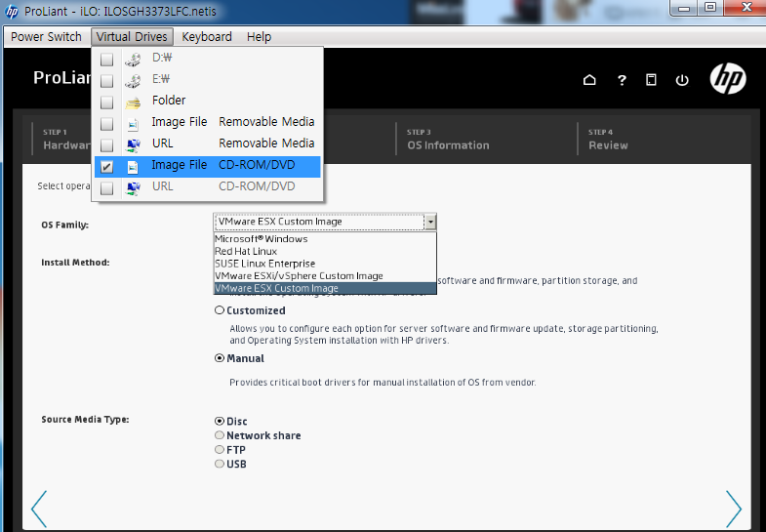766x532 pixels.
Task: Enable the URL Removable Media checkbox
Action: (106, 145)
